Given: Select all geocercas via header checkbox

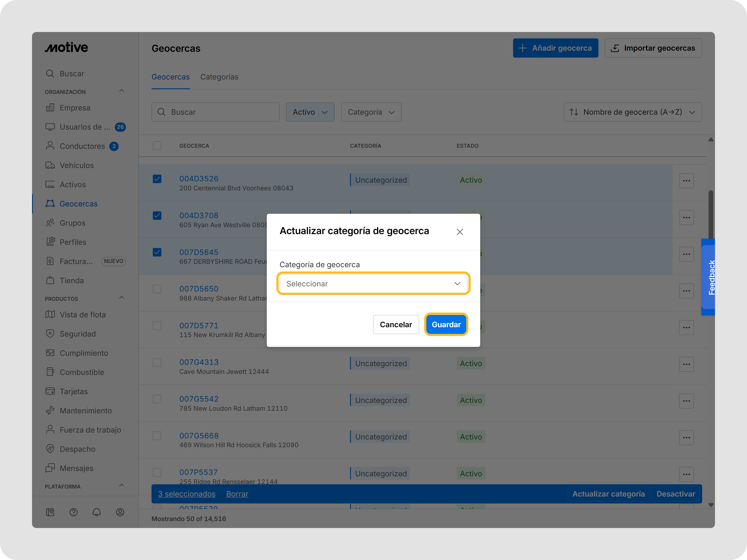Looking at the screenshot, I should (x=157, y=146).
